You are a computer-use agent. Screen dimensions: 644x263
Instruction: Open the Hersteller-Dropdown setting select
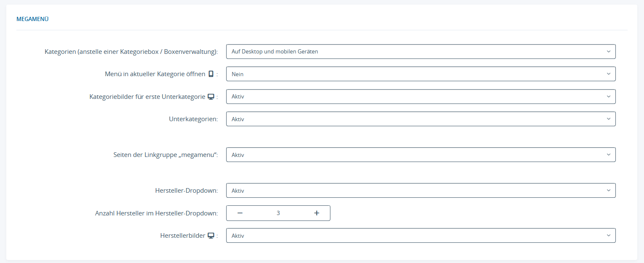[421, 191]
